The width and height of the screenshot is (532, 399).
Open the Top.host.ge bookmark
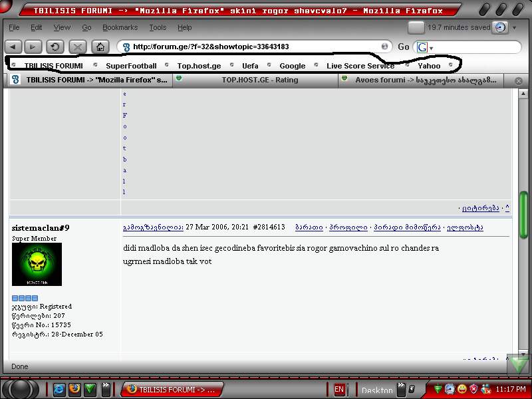coord(199,66)
